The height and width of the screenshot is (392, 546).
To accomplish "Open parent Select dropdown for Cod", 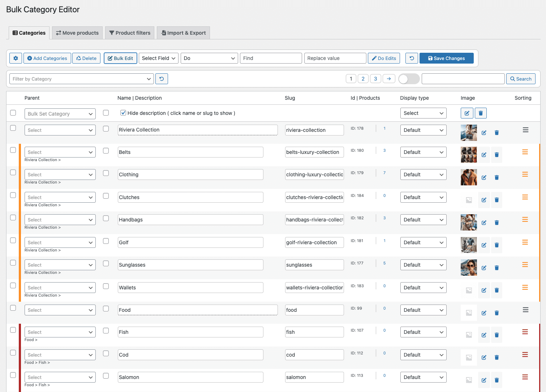I will [60, 355].
